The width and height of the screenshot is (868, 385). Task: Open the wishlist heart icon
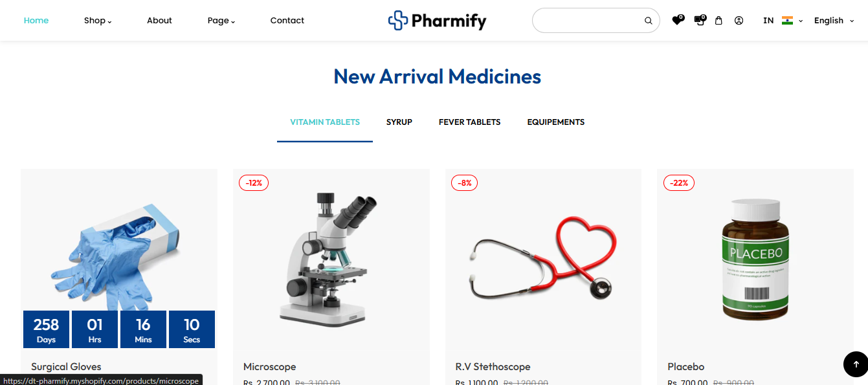[677, 20]
